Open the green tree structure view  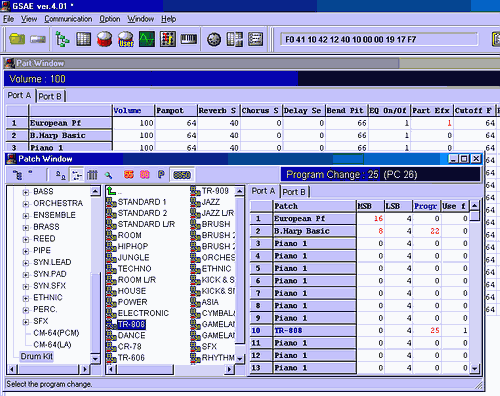tap(62, 39)
